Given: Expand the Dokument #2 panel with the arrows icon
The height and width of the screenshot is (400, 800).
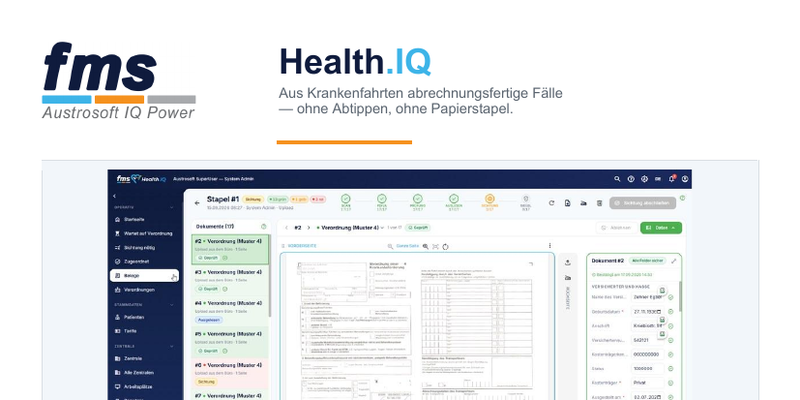Looking at the screenshot, I should [674, 261].
